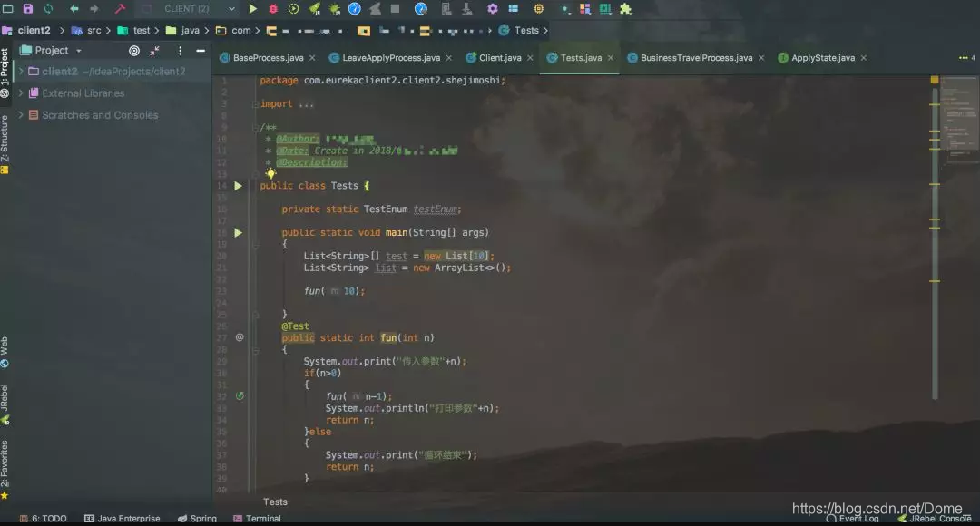The width and height of the screenshot is (980, 526).
Task: Switch to the BaseProcess.java tab
Action: click(268, 58)
